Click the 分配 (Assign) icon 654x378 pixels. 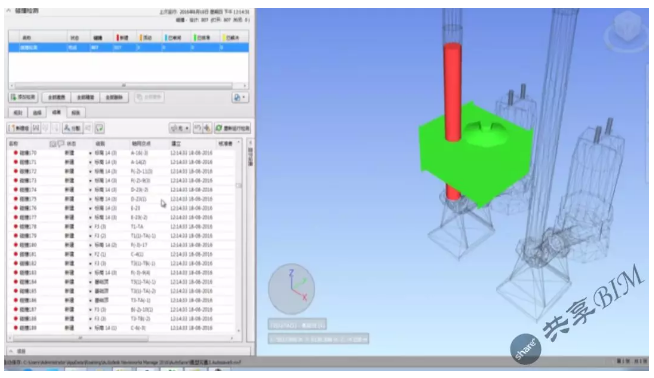[x=73, y=128]
